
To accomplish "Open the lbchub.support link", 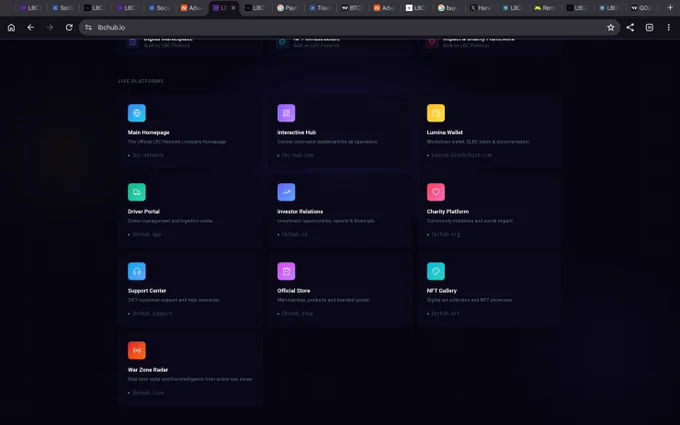I will (x=152, y=314).
